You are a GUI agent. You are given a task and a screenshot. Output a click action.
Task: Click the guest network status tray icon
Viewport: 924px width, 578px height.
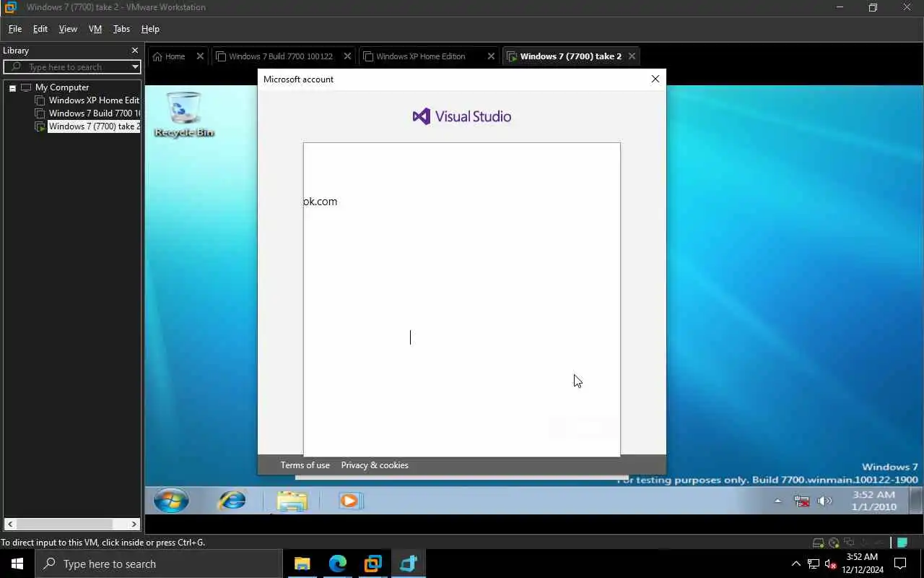point(801,501)
